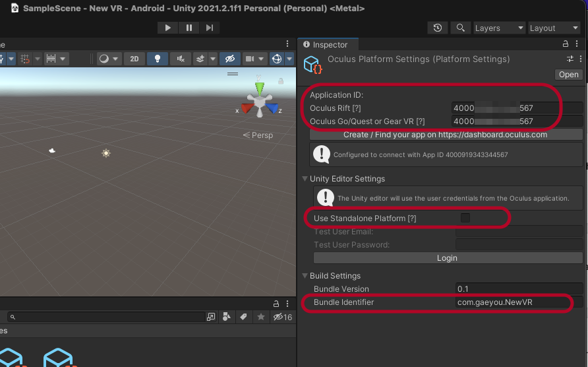This screenshot has width=588, height=367.
Task: Open the search-in-window icon beside Project search
Action: pyautogui.click(x=211, y=317)
